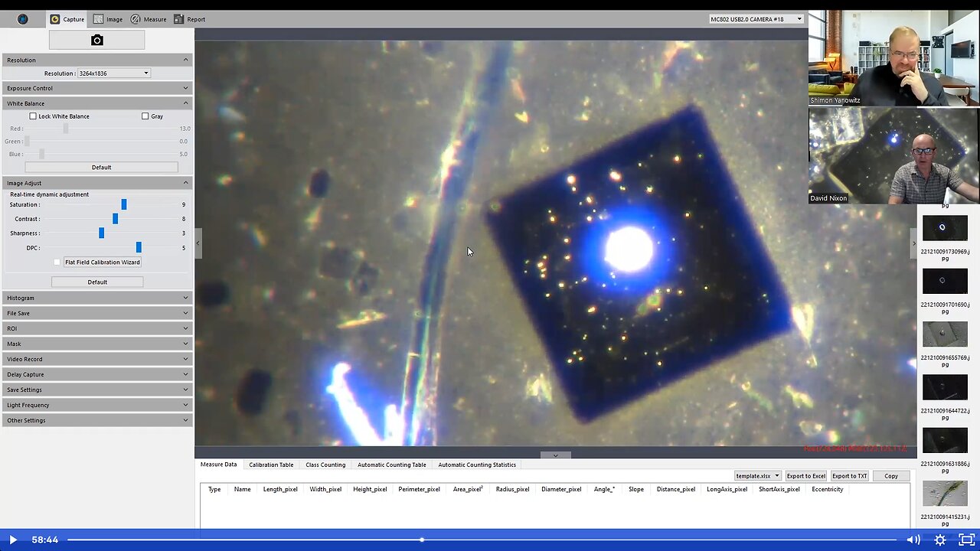Open the Measure tab
Screen dimensions: 980x551
point(148,19)
